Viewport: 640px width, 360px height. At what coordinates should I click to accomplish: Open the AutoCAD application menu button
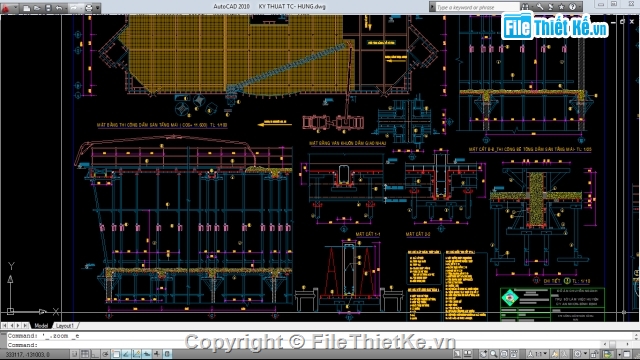click(x=6, y=7)
